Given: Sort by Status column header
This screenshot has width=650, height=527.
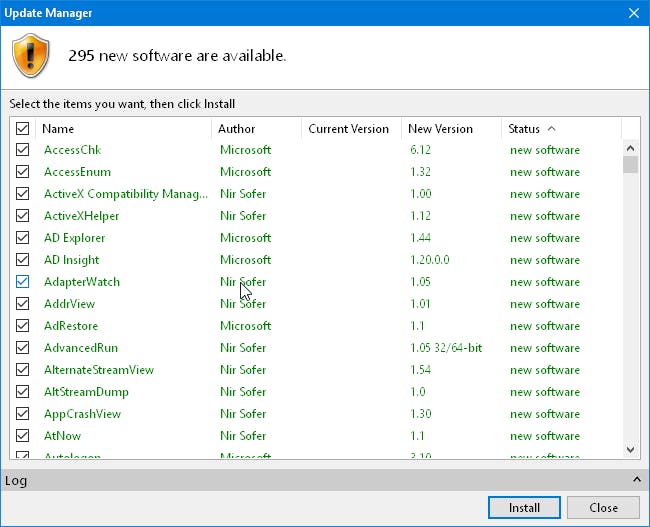Looking at the screenshot, I should pyautogui.click(x=562, y=129).
